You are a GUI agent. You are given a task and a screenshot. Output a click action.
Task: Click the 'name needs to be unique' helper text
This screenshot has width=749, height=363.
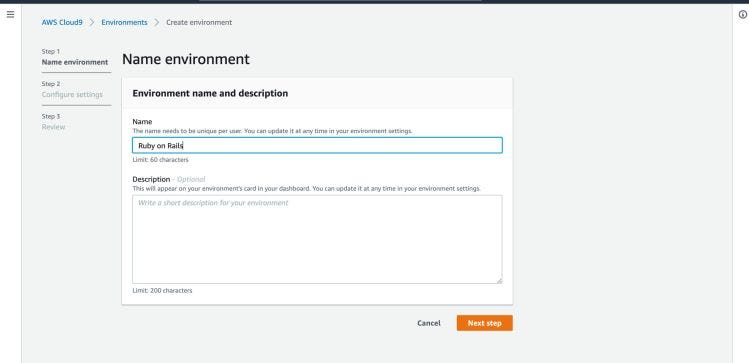tap(272, 131)
